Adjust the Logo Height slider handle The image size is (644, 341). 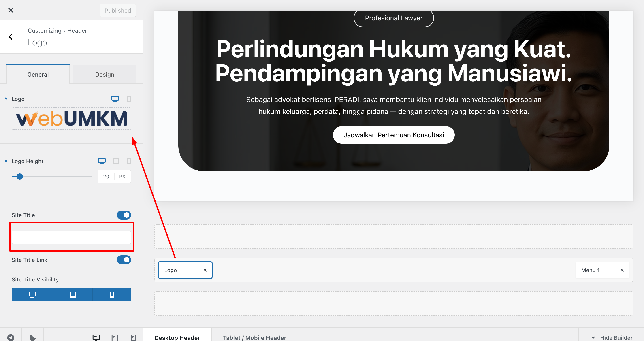click(x=19, y=177)
